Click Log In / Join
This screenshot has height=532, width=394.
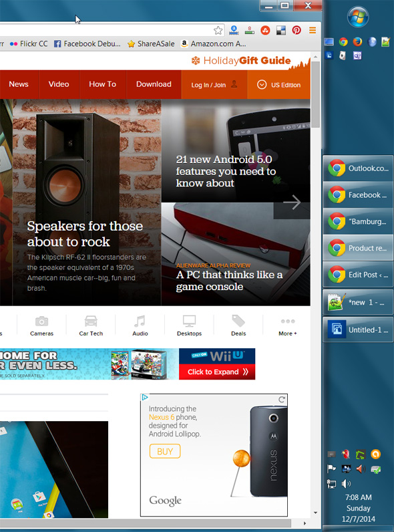214,85
